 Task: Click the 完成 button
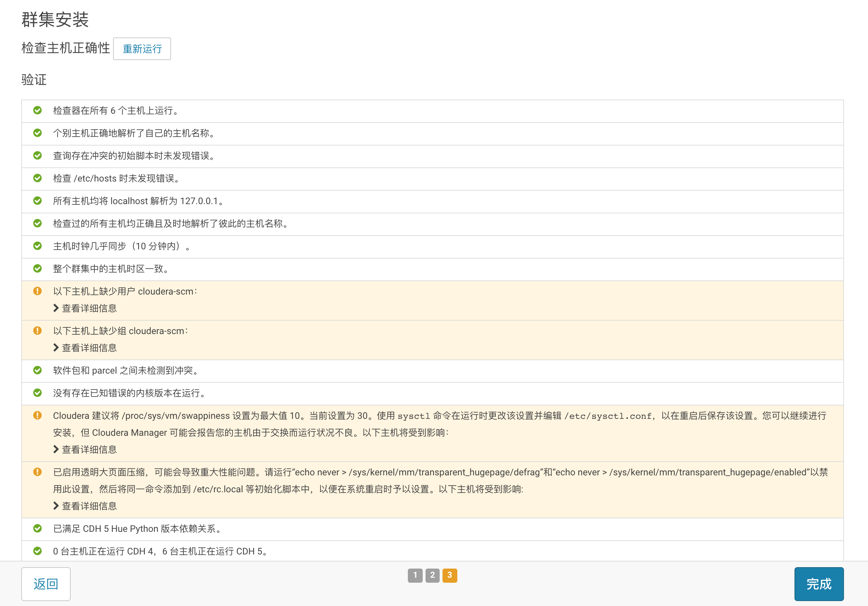point(819,584)
